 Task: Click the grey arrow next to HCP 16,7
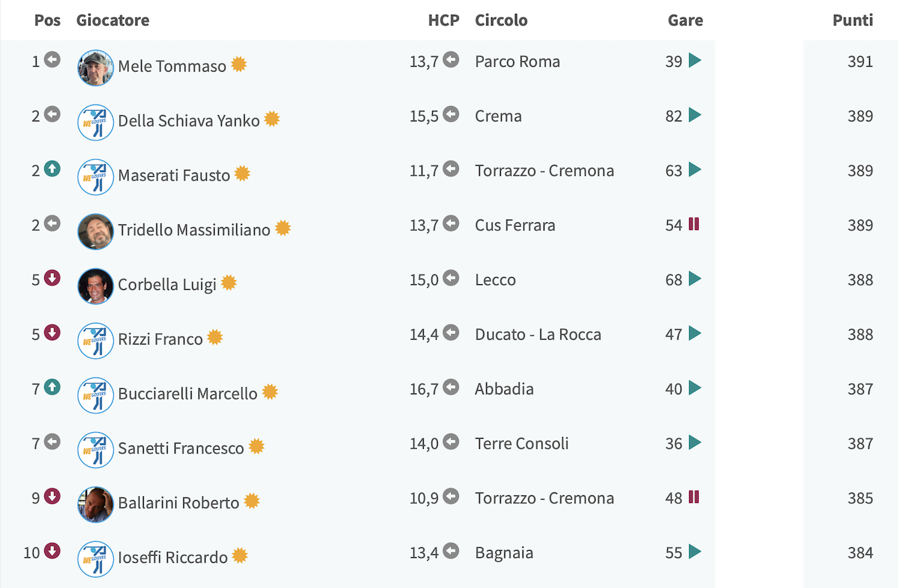click(x=451, y=387)
